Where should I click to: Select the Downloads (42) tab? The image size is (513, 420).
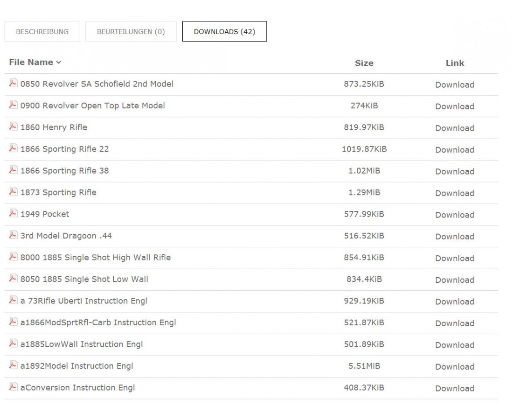[x=224, y=32]
